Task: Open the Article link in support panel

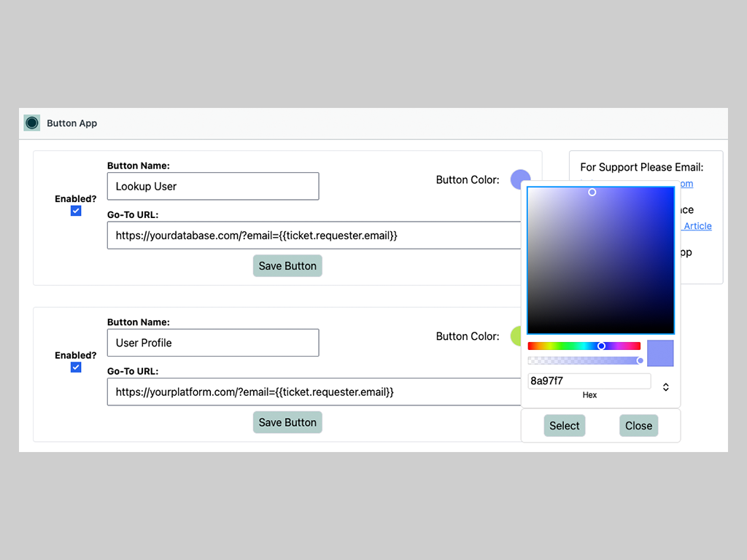Action: [x=697, y=226]
